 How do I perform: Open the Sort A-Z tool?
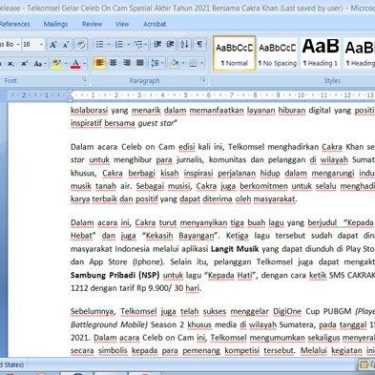pyautogui.click(x=185, y=44)
